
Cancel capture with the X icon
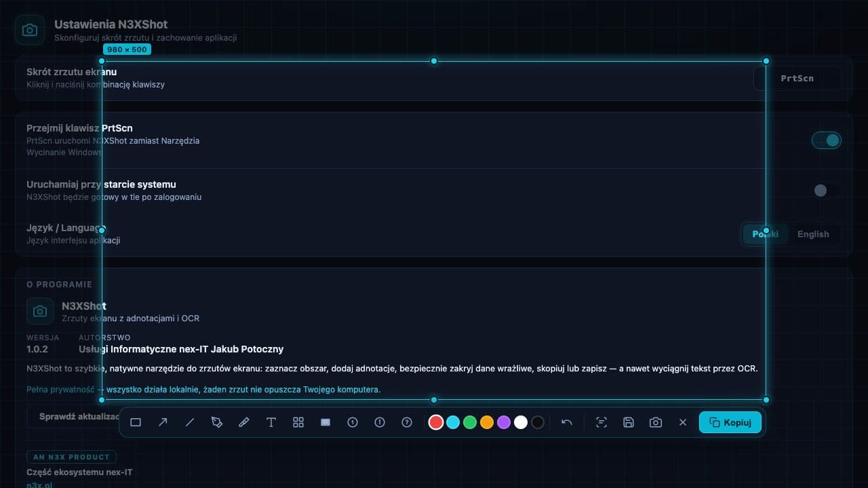683,422
